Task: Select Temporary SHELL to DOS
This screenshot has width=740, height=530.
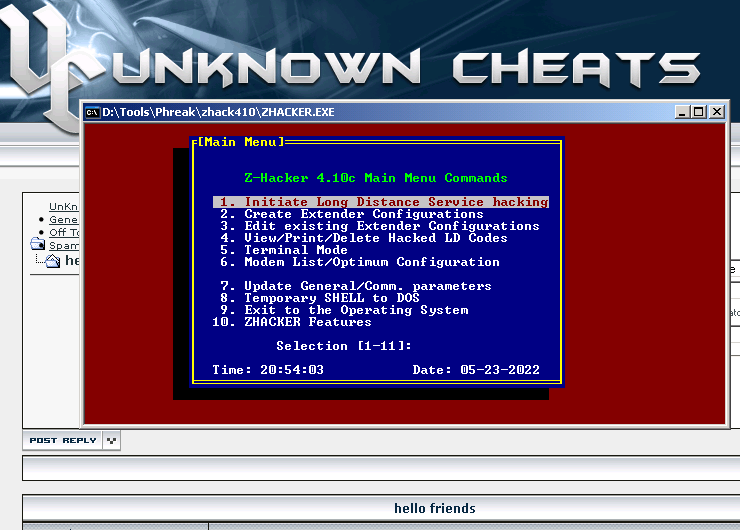Action: [x=320, y=298]
